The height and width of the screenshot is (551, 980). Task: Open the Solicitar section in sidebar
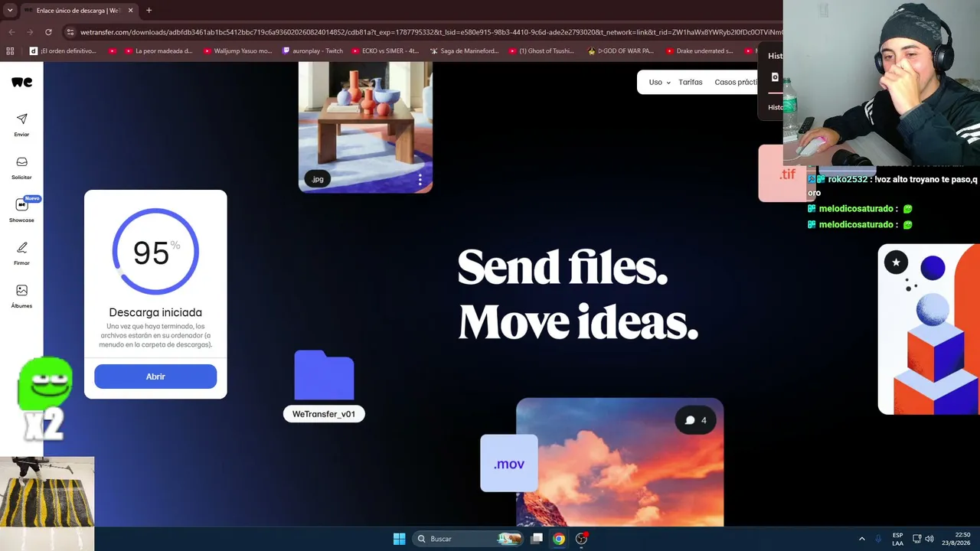[x=21, y=168]
